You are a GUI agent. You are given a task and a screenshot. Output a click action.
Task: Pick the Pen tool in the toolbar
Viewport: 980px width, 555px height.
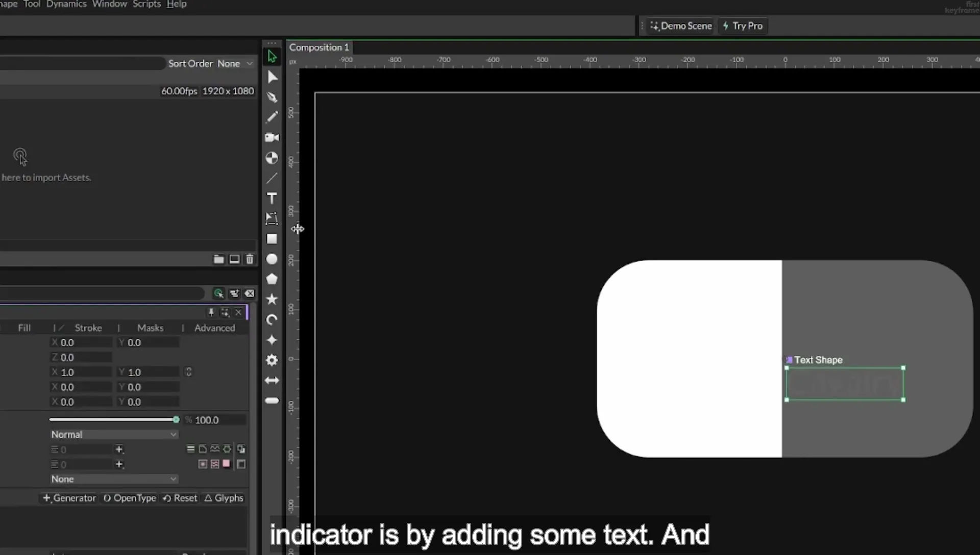272,97
